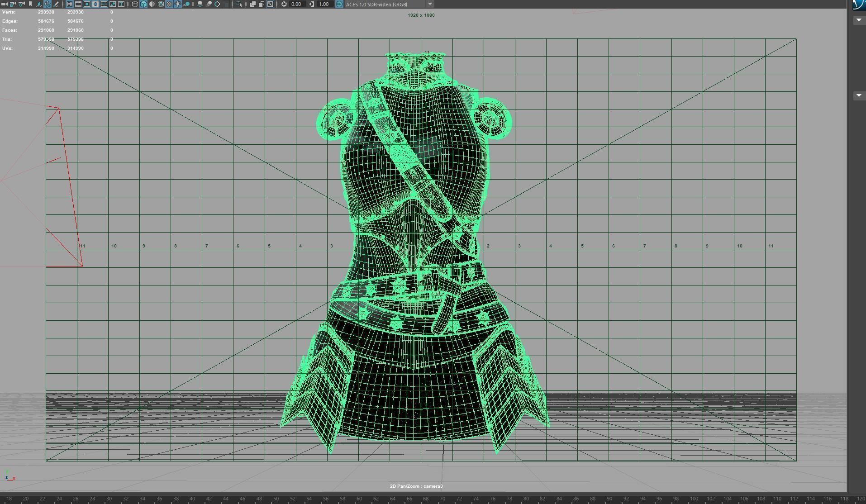
Task: Toggle the Textured display icon
Action: [169, 4]
